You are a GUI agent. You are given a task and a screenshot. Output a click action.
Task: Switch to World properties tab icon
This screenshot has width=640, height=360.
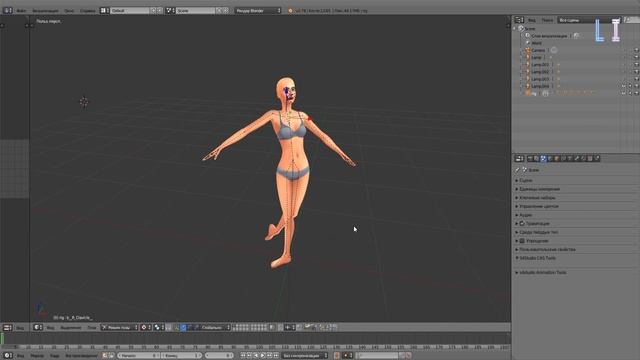pyautogui.click(x=550, y=158)
